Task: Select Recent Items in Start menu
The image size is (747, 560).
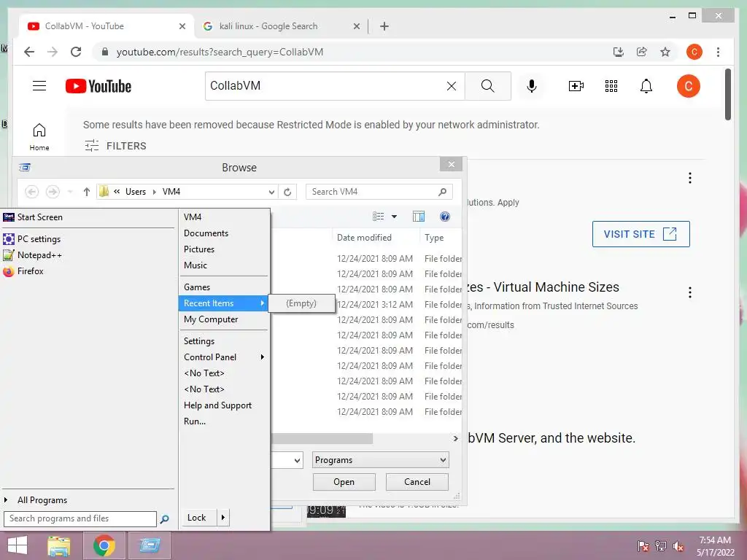Action: click(223, 303)
